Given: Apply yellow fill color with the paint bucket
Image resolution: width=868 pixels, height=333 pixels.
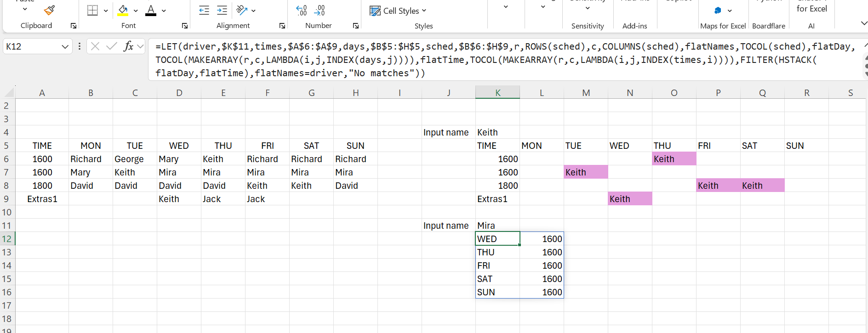Looking at the screenshot, I should [123, 10].
